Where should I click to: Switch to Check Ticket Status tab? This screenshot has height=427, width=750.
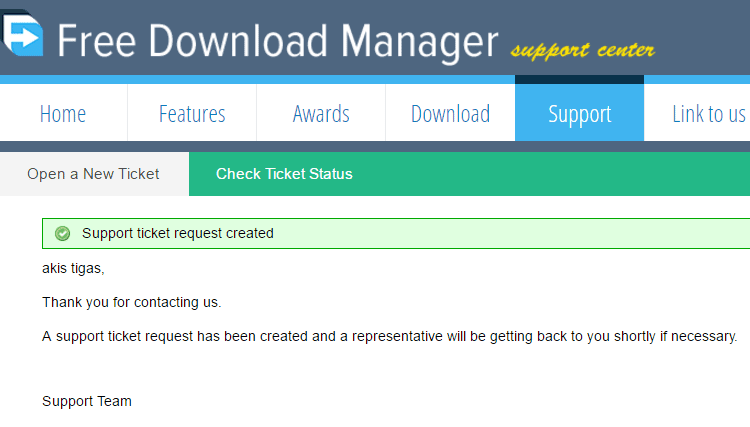284,174
